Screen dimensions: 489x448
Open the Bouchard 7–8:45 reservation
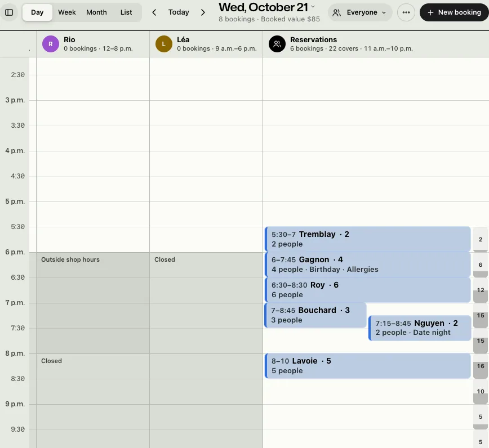tap(315, 315)
